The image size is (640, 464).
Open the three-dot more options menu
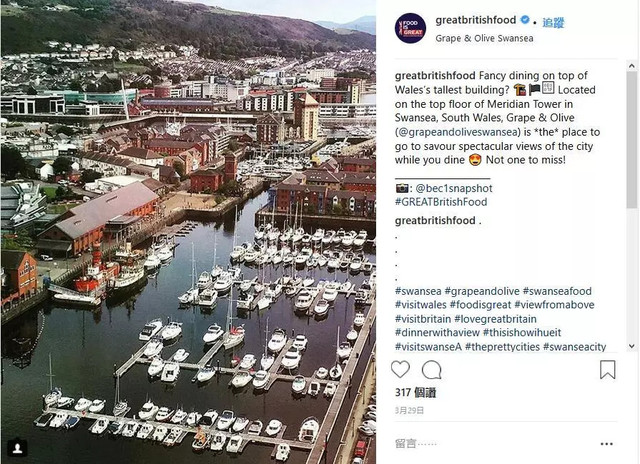click(x=607, y=444)
